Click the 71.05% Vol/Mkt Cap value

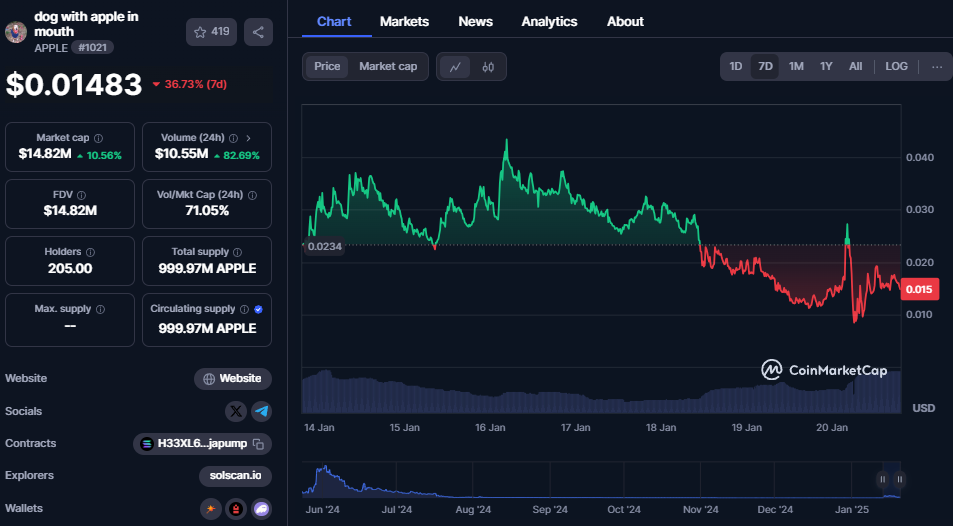pyautogui.click(x=207, y=211)
